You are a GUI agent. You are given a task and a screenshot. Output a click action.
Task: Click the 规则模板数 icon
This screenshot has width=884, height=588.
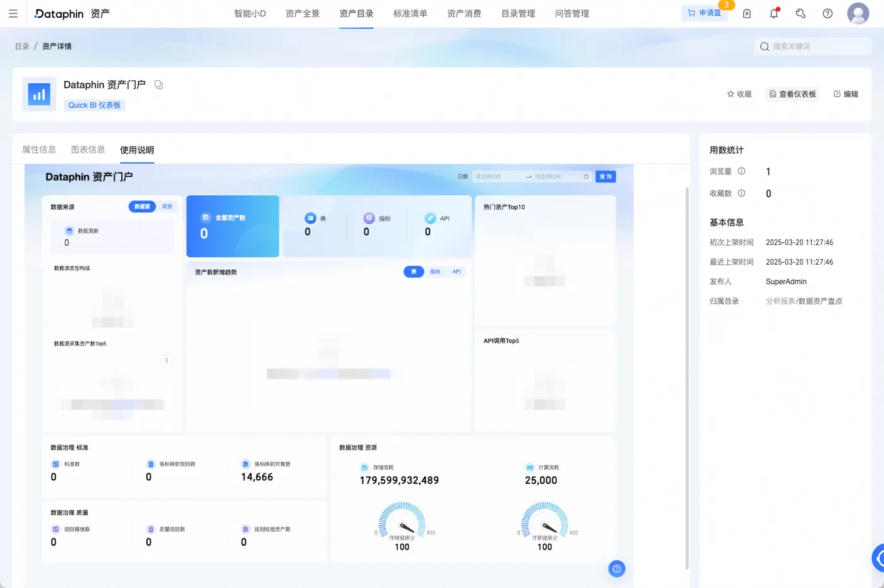coord(56,529)
